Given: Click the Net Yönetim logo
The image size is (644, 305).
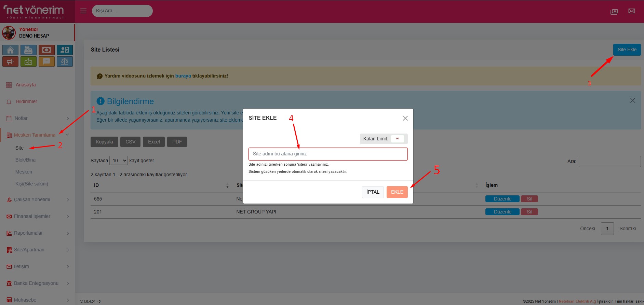Looking at the screenshot, I should click(x=34, y=12).
